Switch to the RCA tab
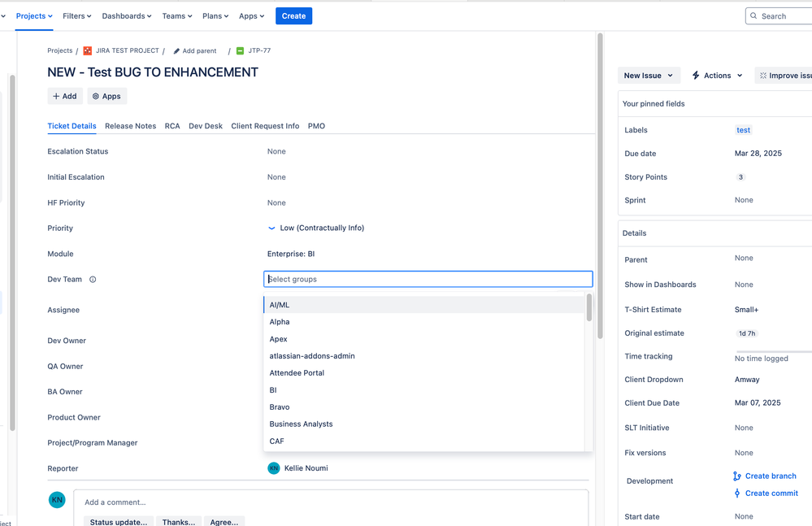This screenshot has height=526, width=812. coord(172,126)
